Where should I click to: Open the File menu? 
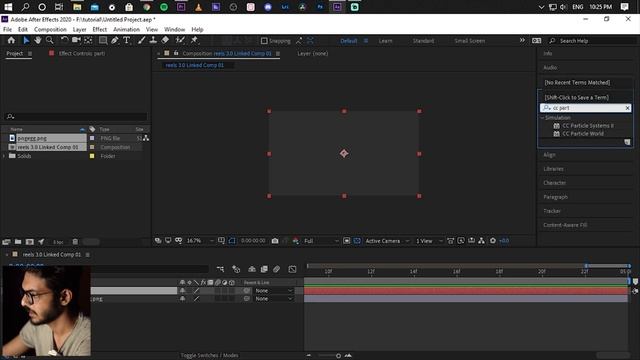pos(7,29)
